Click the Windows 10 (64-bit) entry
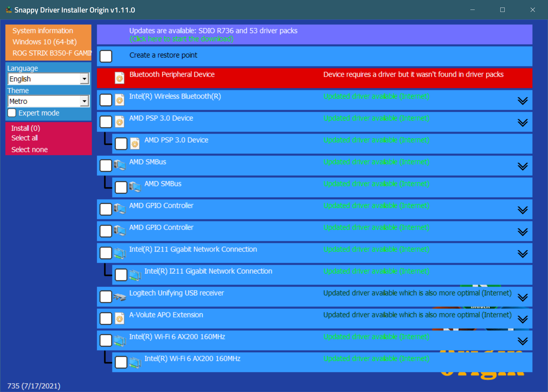The image size is (548, 392). tap(44, 42)
